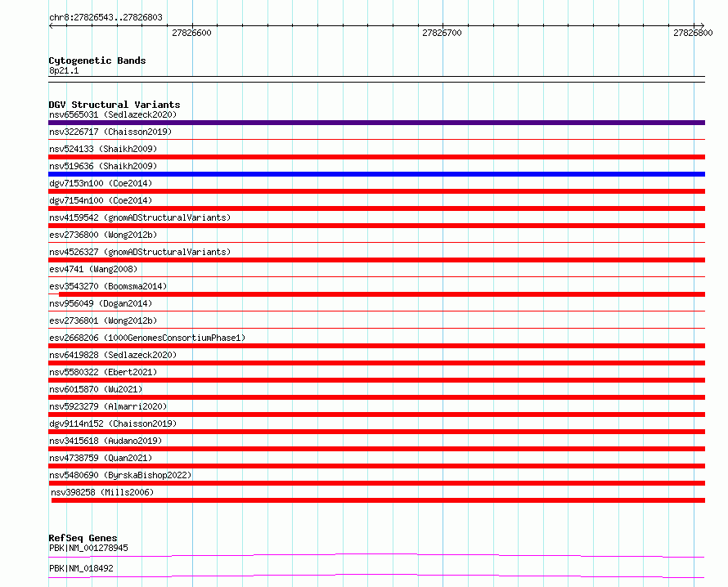Select variant esv4741 (Wang2008) label

point(93,269)
